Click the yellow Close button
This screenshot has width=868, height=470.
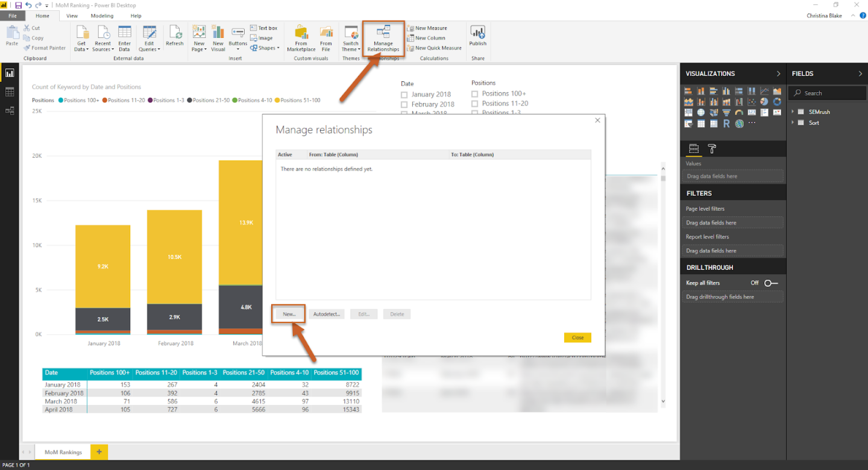tap(577, 337)
